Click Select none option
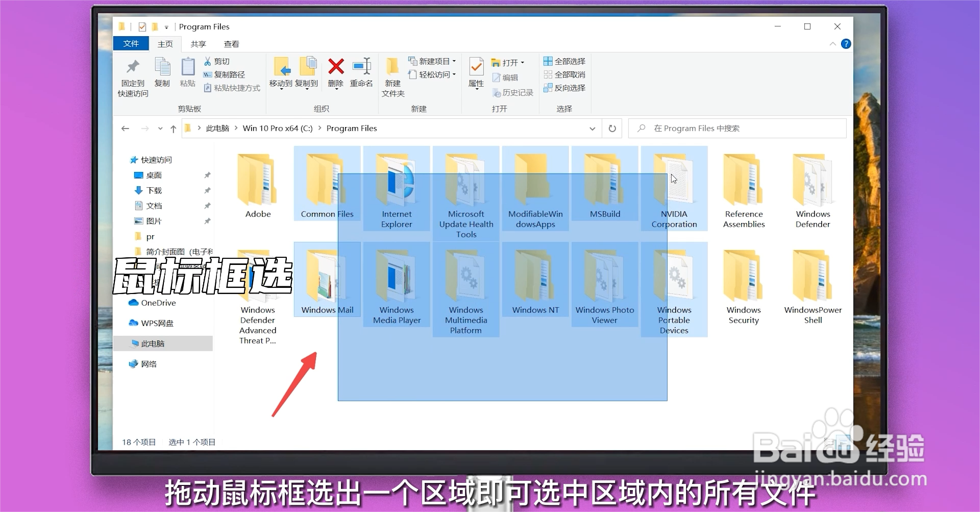Viewport: 980px width, 512px height. click(565, 75)
